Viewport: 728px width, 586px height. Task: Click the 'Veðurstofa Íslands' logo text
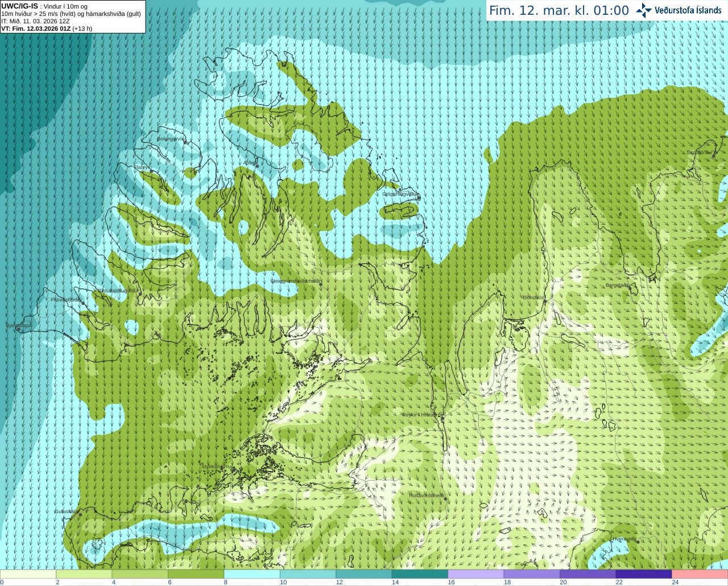(688, 10)
